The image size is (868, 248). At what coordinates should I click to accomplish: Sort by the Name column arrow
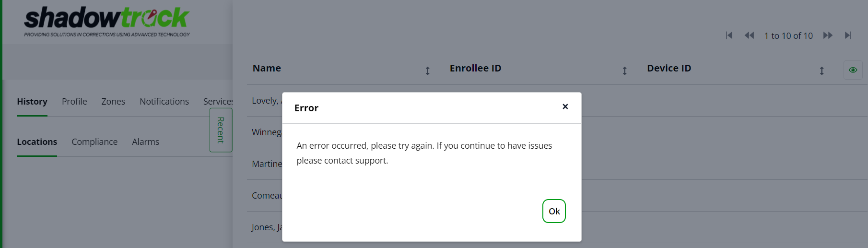coord(427,71)
